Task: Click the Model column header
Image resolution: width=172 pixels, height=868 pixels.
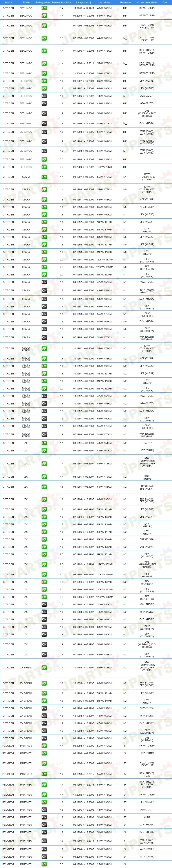Action: [x=26, y=2]
